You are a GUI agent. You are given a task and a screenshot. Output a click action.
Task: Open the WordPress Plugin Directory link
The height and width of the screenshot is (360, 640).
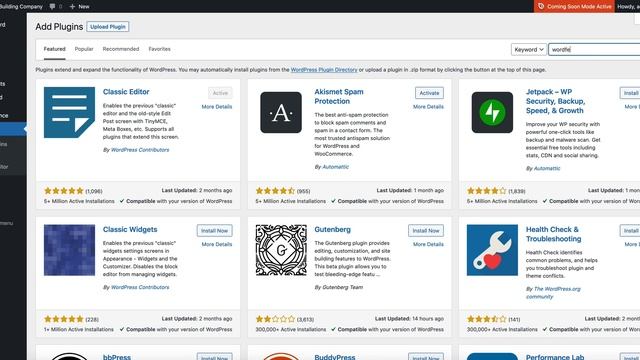[x=324, y=70]
